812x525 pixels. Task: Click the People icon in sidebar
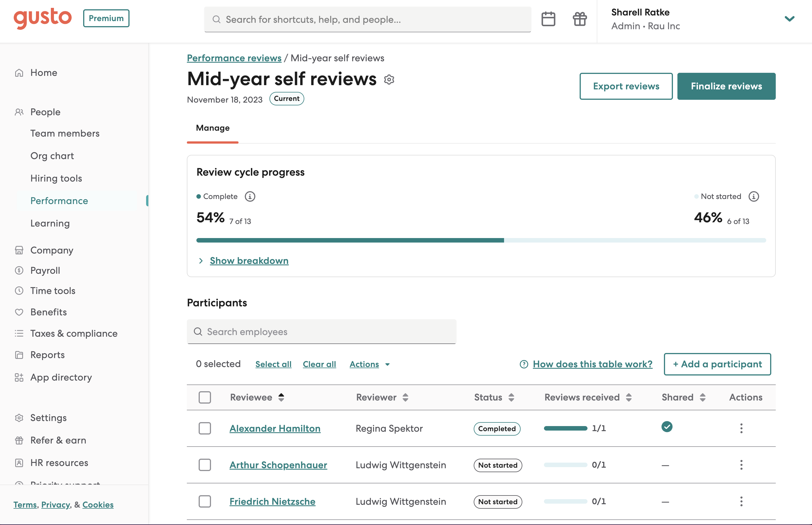19,112
